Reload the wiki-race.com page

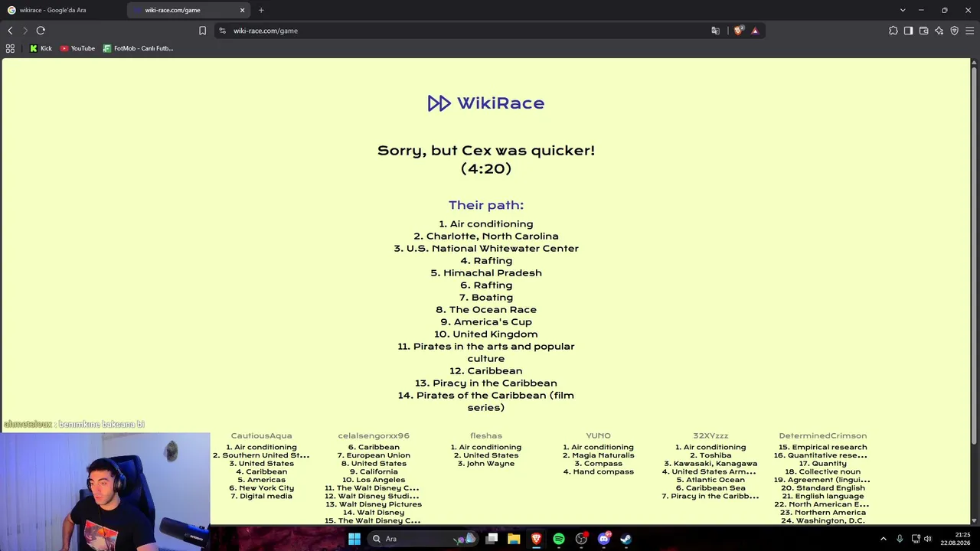tap(41, 31)
